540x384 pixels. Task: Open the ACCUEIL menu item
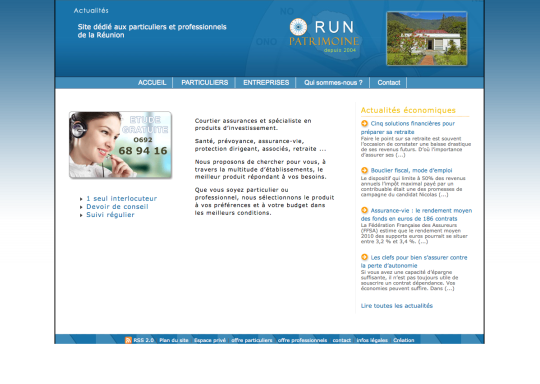(152, 83)
